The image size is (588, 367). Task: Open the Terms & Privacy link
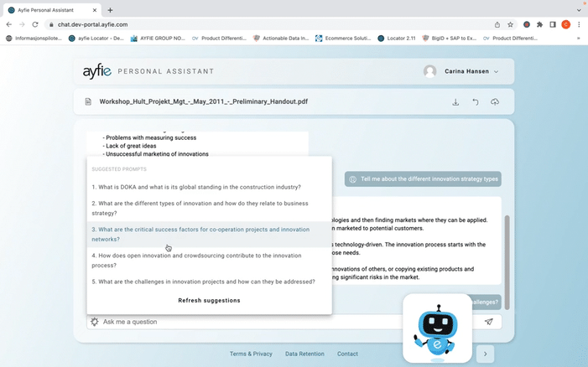251,354
